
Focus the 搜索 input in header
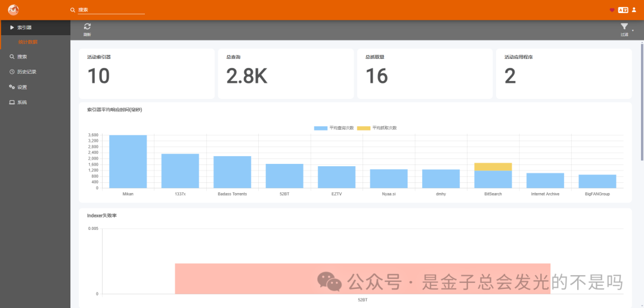pyautogui.click(x=111, y=10)
